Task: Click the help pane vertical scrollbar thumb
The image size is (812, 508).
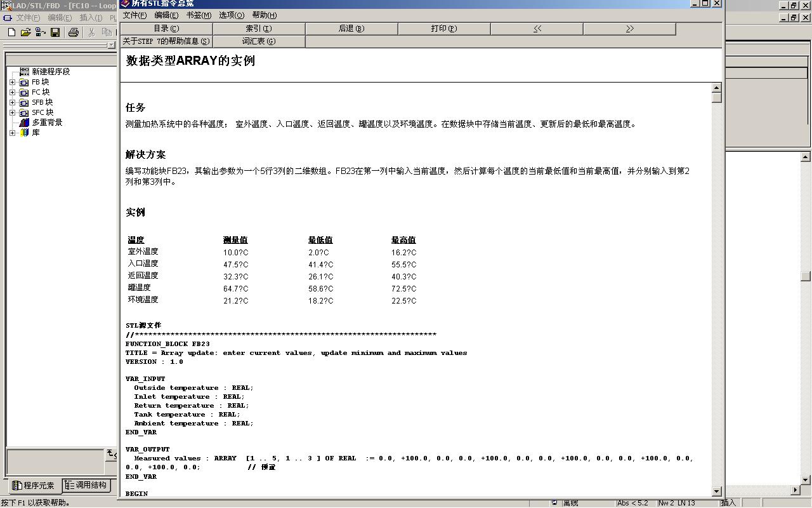Action: pos(717,98)
